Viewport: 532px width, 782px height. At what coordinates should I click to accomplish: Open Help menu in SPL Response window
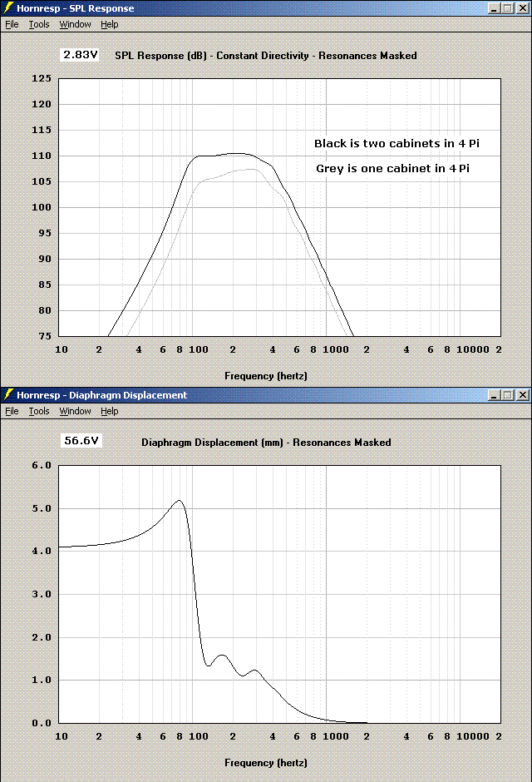pos(110,24)
